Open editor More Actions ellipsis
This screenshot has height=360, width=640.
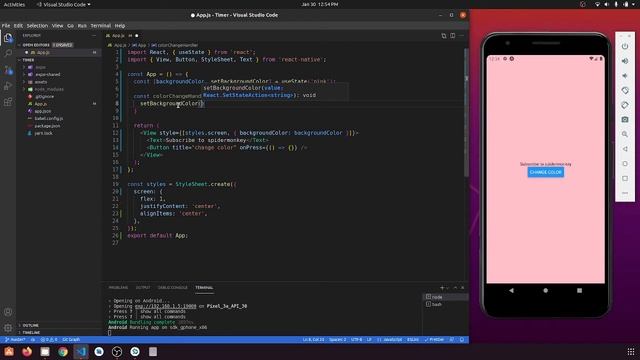click(x=462, y=36)
